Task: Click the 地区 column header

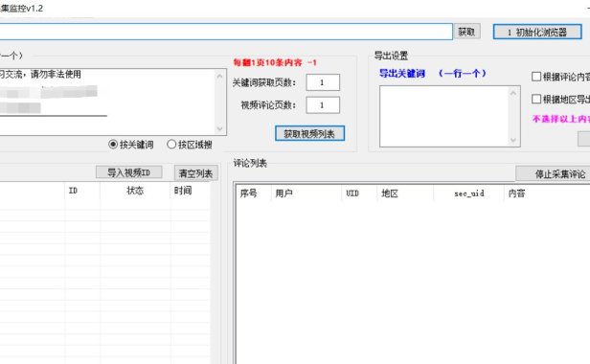Action: 405,193
